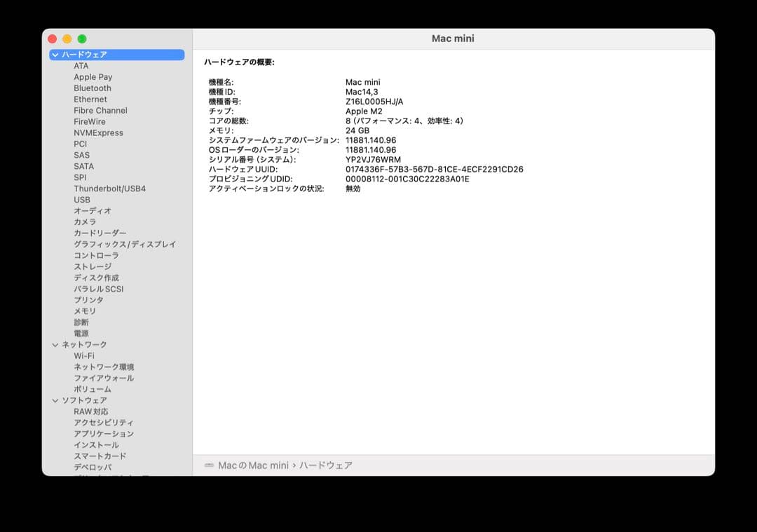Click MacのMac mini in the path bar
Image resolution: width=757 pixels, height=532 pixels.
point(253,465)
